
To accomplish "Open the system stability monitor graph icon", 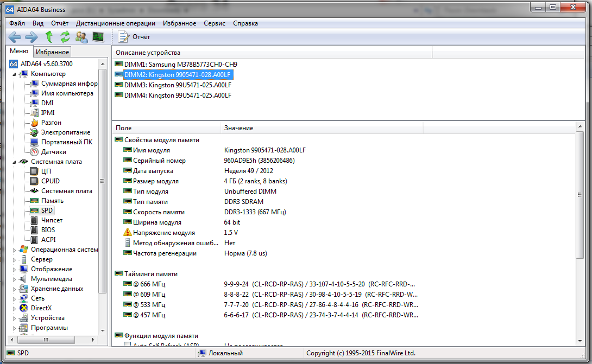I will (x=98, y=37).
